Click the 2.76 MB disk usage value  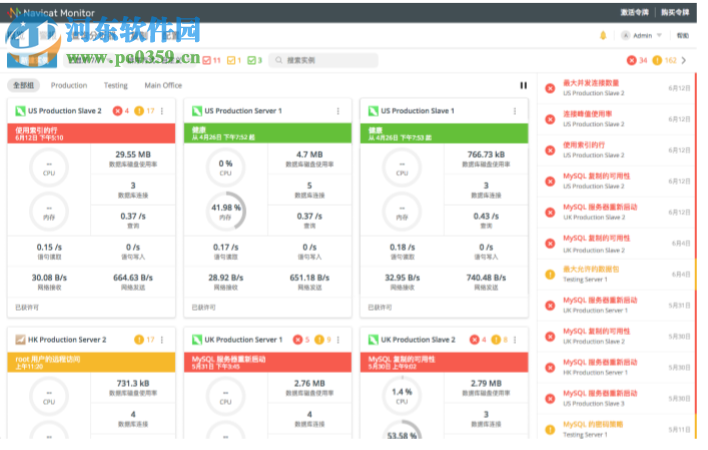click(x=309, y=383)
